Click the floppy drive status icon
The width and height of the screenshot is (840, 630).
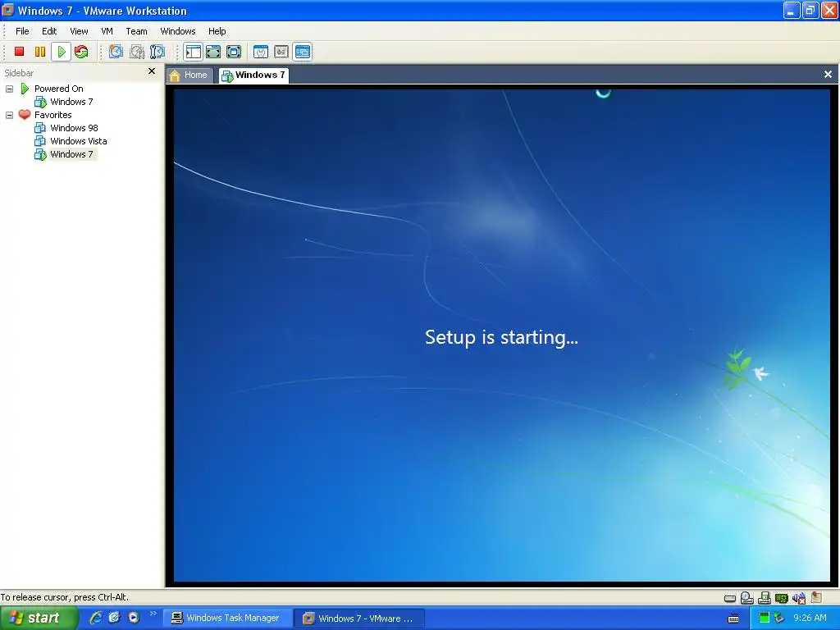pos(765,598)
